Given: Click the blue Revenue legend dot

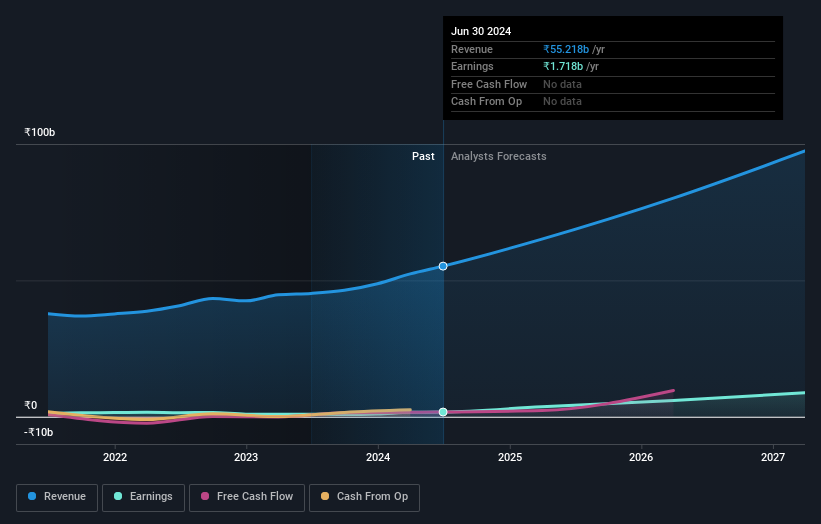Looking at the screenshot, I should click(x=32, y=496).
